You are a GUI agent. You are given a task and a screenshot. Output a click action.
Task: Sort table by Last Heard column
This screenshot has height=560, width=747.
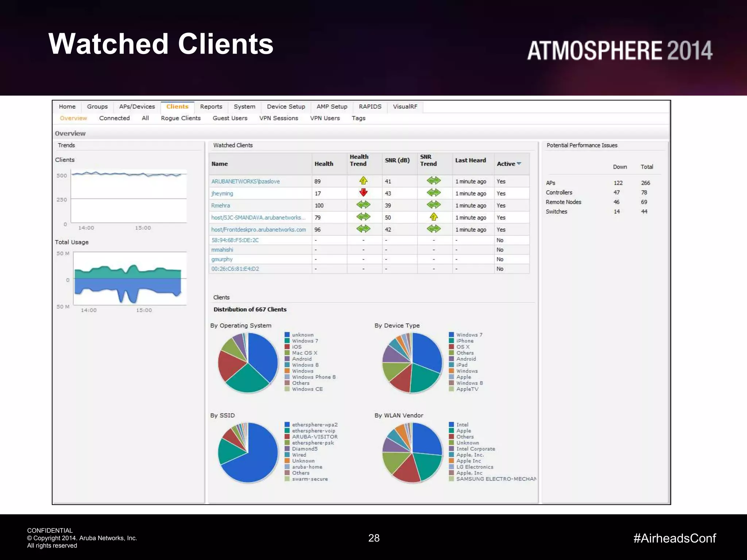coord(471,160)
